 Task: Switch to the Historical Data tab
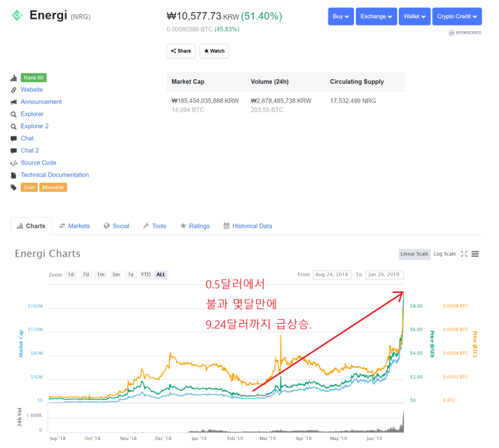click(x=248, y=226)
